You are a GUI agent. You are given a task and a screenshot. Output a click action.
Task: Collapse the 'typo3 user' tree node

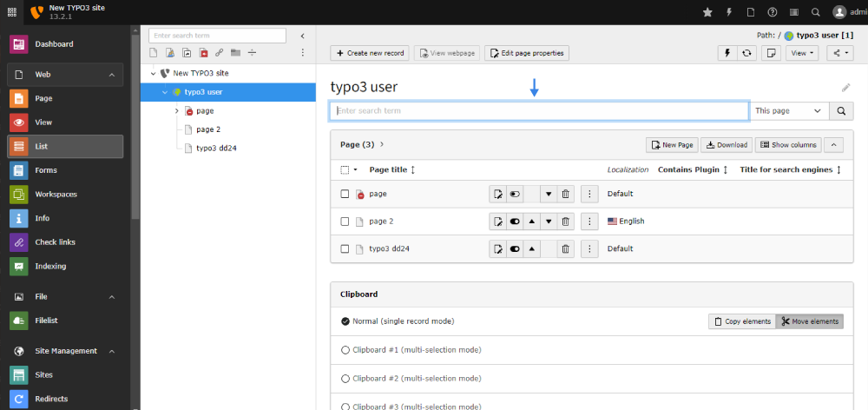point(164,92)
